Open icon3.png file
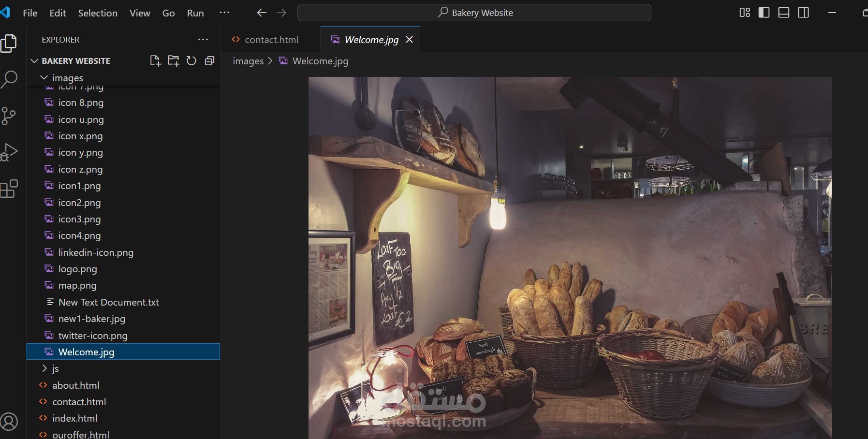The image size is (868, 439). point(123,219)
